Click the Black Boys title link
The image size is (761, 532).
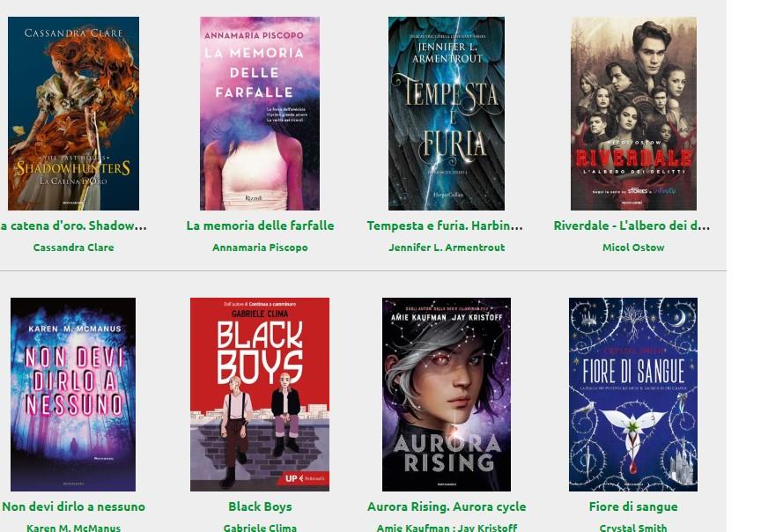click(260, 506)
